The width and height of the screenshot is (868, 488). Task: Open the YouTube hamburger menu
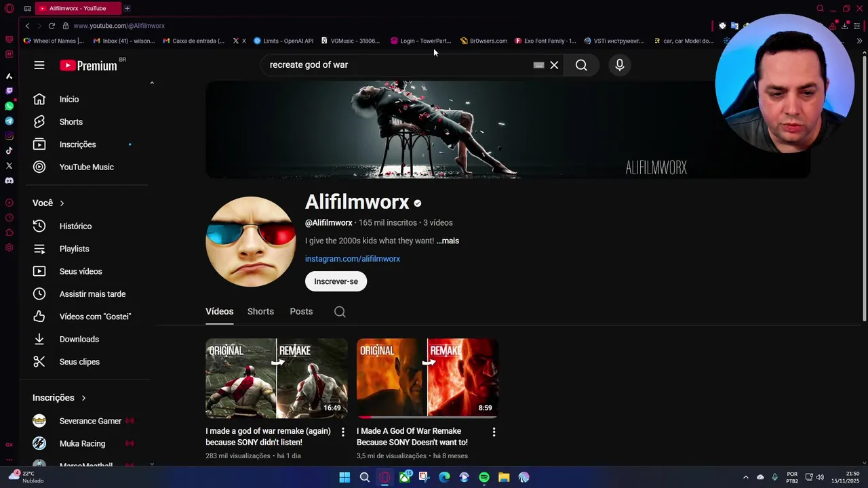(x=39, y=65)
